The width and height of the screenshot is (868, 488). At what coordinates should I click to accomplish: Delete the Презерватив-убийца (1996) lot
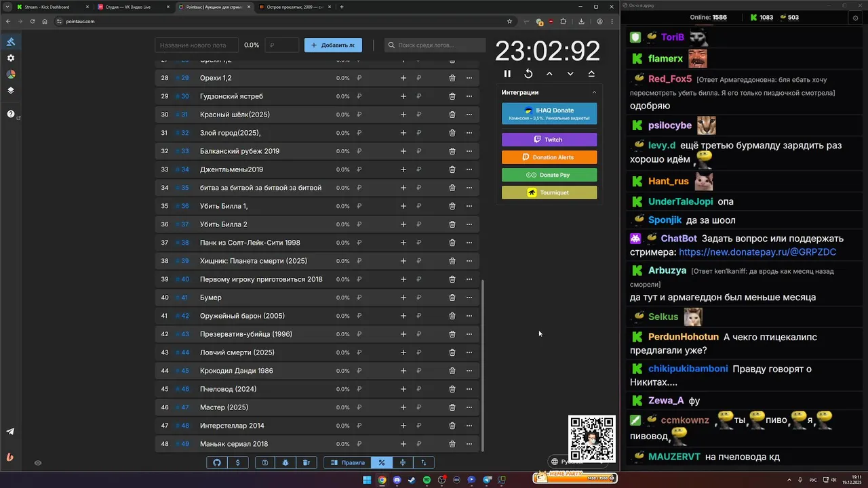point(452,334)
